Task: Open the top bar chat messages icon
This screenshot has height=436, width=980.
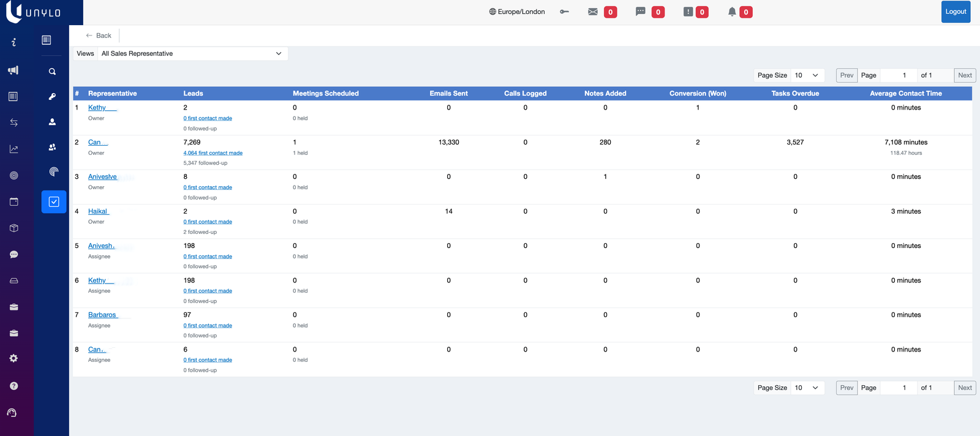Action: [641, 12]
